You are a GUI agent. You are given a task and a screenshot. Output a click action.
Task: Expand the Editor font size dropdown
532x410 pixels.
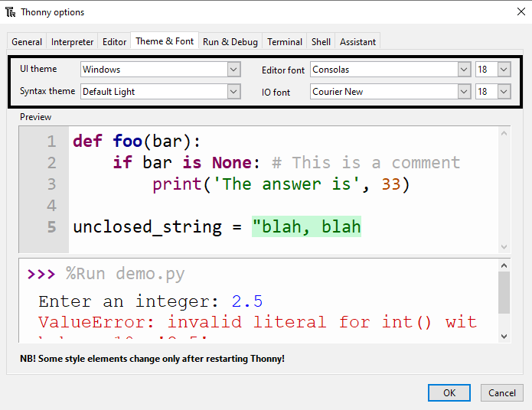click(503, 70)
